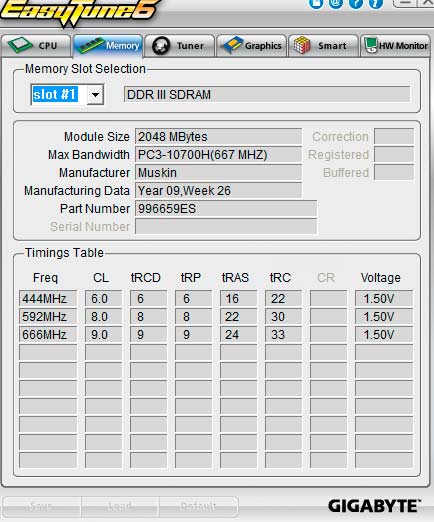This screenshot has height=522, width=434.
Task: Select the Smart tab
Action: [323, 46]
